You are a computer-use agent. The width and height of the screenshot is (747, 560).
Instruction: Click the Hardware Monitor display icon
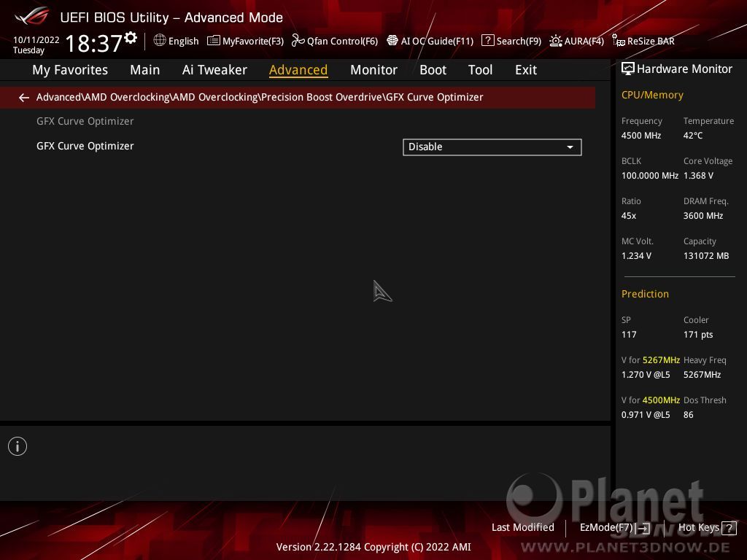pyautogui.click(x=628, y=69)
